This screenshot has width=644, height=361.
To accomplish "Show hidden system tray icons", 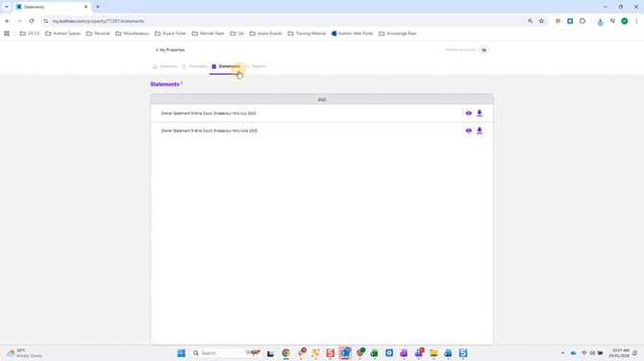I will point(562,352).
